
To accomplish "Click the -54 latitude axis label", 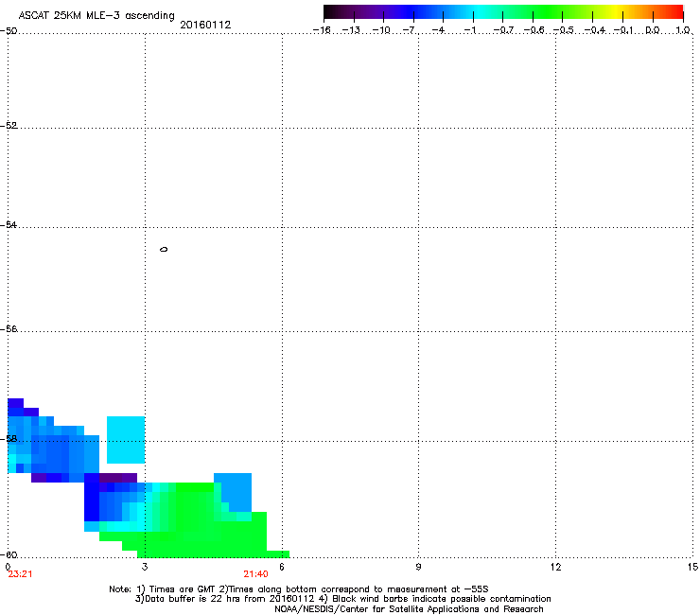I will pyautogui.click(x=9, y=225).
